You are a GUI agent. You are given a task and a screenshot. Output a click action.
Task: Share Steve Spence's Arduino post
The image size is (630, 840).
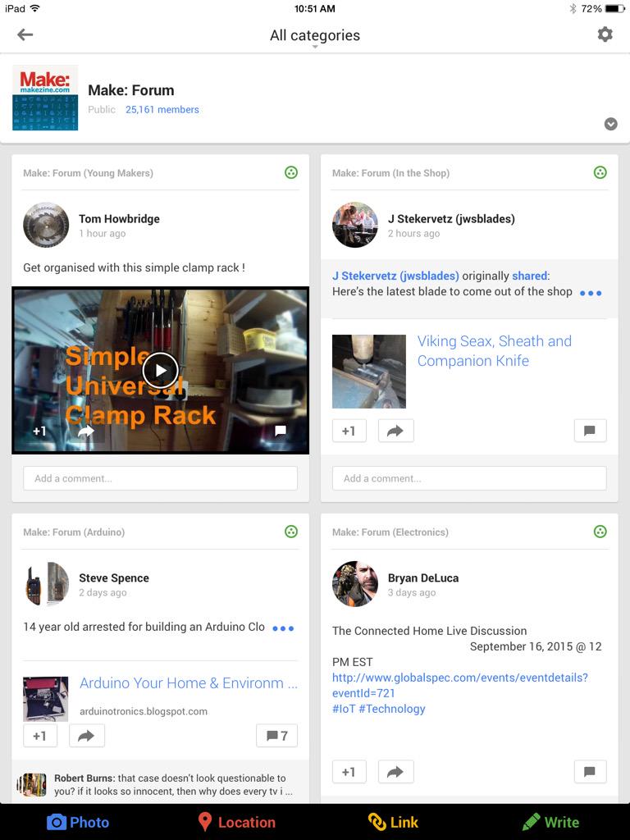[87, 736]
